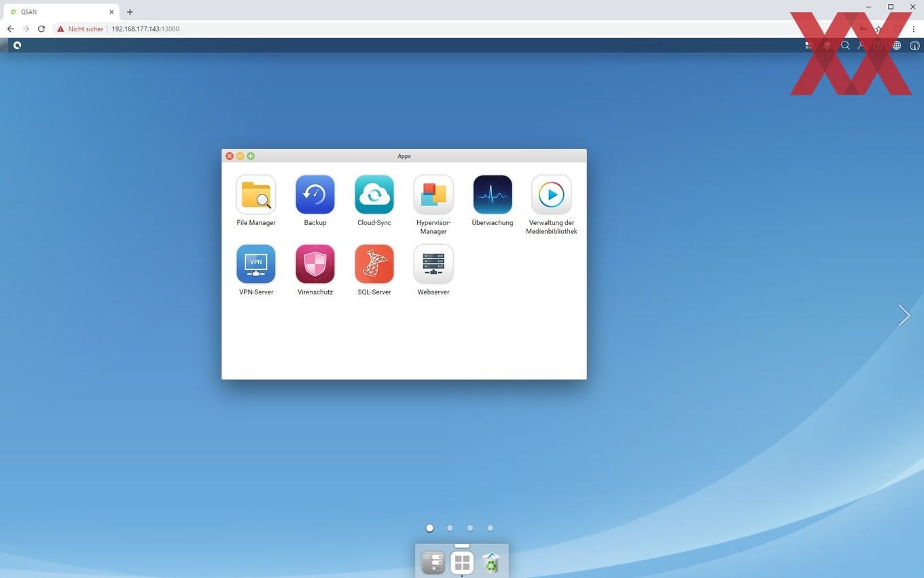Open the File Manager app
Image resolution: width=924 pixels, height=578 pixels.
[256, 194]
